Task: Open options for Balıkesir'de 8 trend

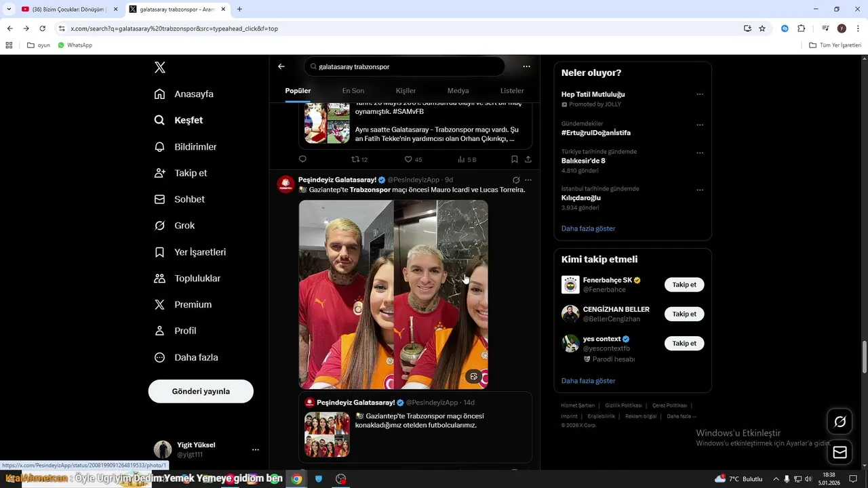Action: tap(700, 152)
